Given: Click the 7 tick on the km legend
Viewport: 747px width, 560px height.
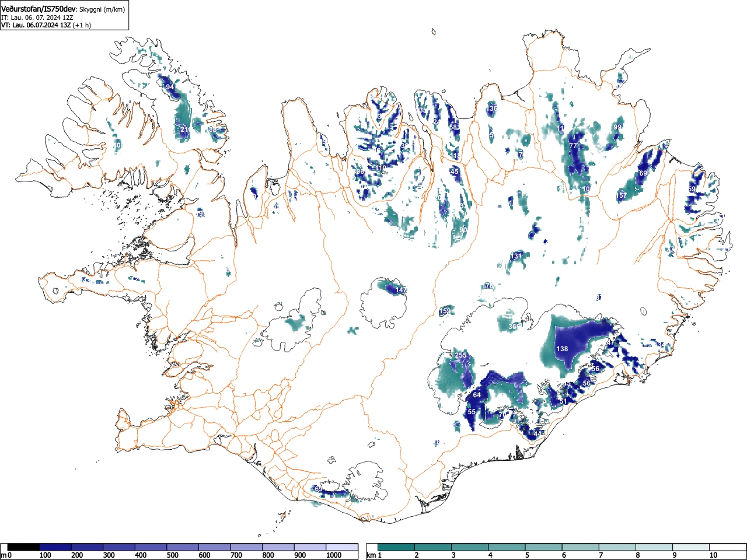Looking at the screenshot, I should click(x=601, y=555).
